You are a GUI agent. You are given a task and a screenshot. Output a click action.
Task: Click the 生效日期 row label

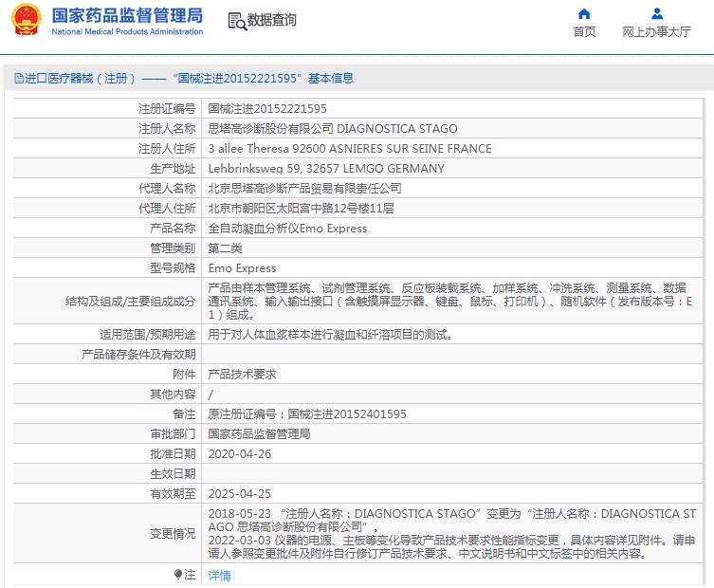click(173, 474)
